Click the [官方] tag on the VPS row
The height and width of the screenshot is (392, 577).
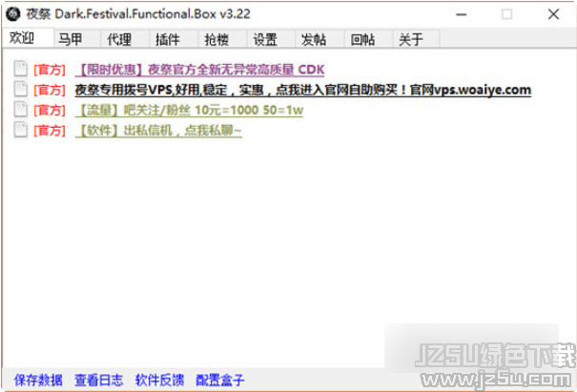(50, 90)
